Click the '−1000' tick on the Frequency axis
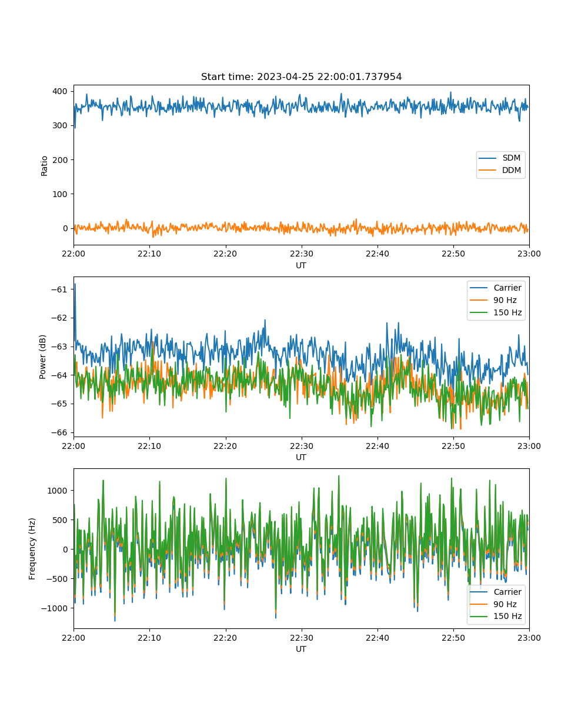588x706 pixels. pos(55,608)
